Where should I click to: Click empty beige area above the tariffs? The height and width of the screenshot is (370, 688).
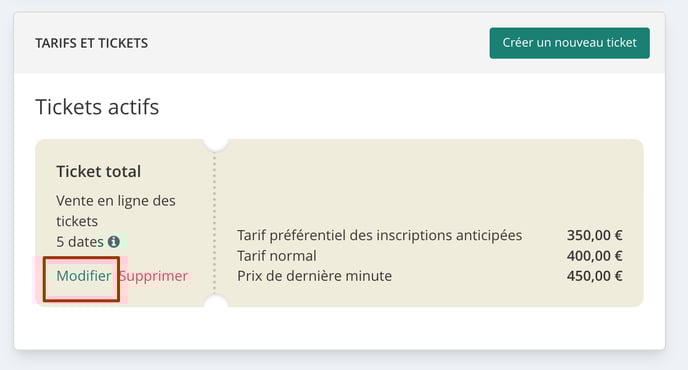click(x=430, y=184)
